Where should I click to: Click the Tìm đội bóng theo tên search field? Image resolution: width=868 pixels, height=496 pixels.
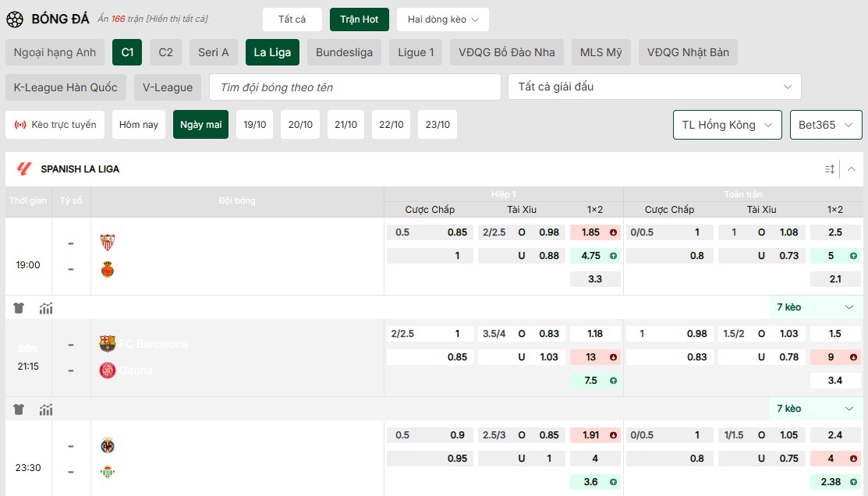[355, 87]
